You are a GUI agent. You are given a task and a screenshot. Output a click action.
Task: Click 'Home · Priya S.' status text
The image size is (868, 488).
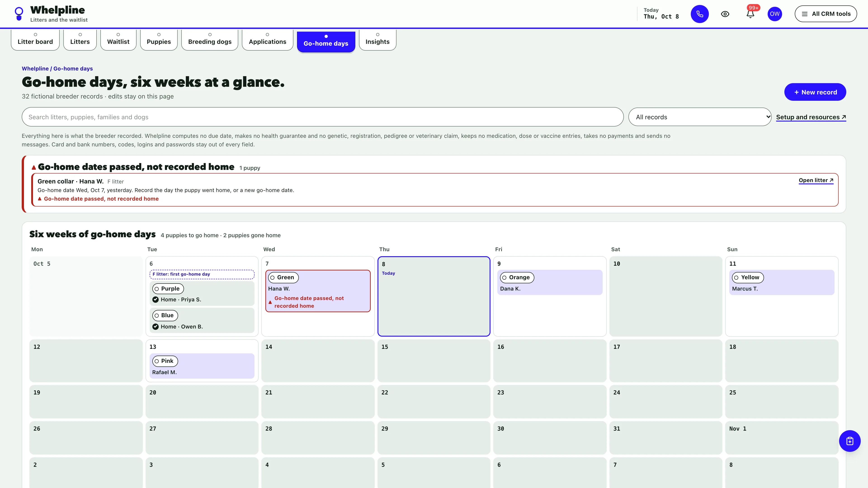(181, 299)
